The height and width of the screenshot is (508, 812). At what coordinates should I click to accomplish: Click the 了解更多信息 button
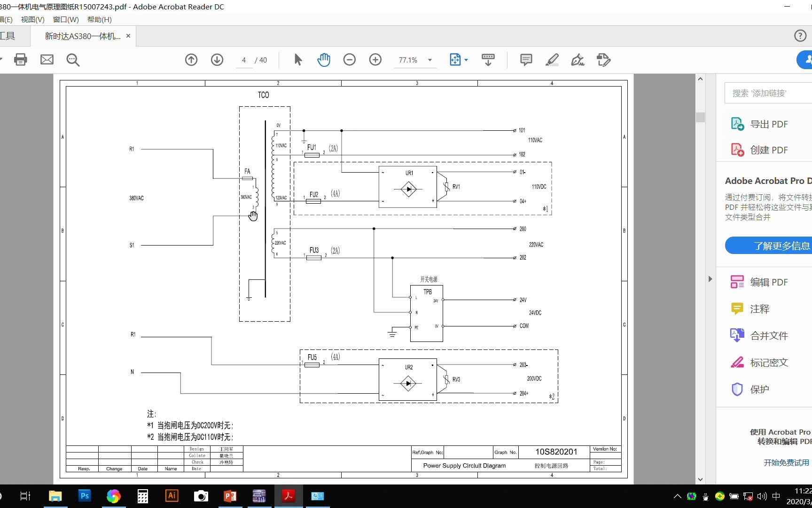[769, 246]
